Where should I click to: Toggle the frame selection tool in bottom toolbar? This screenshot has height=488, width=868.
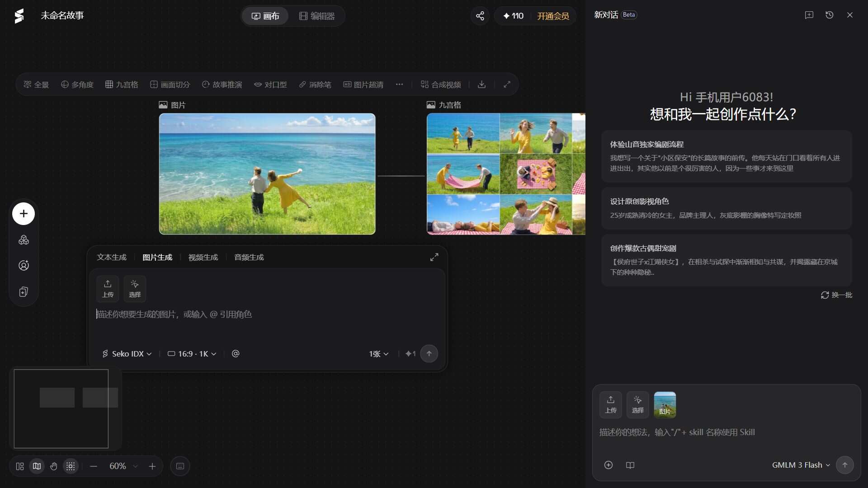71,466
